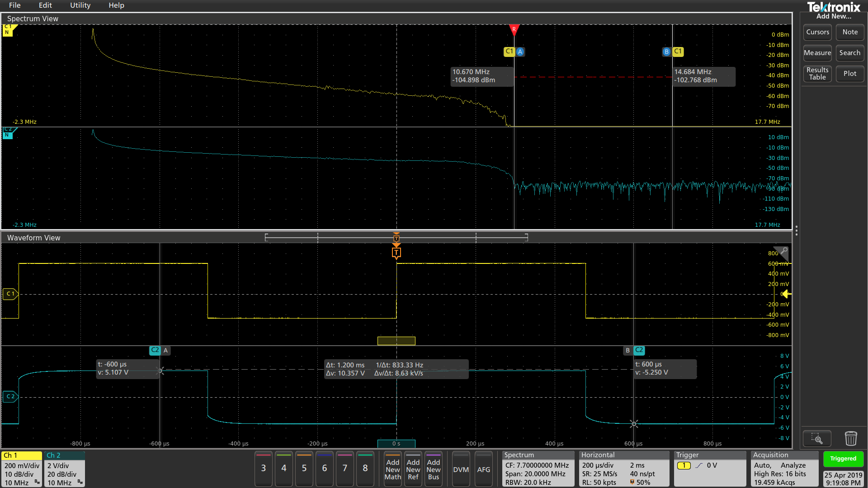Click the Δt 1.200 ms delta readout
The height and width of the screenshot is (488, 868).
pos(396,369)
